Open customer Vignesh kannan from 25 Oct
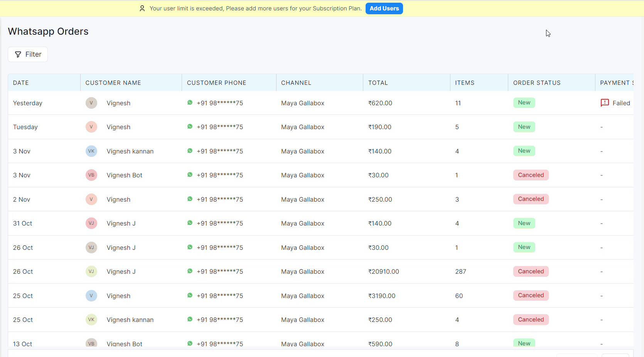 point(130,320)
